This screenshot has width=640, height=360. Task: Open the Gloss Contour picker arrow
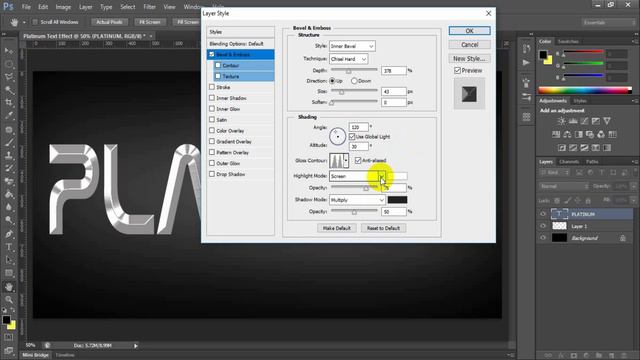click(346, 160)
